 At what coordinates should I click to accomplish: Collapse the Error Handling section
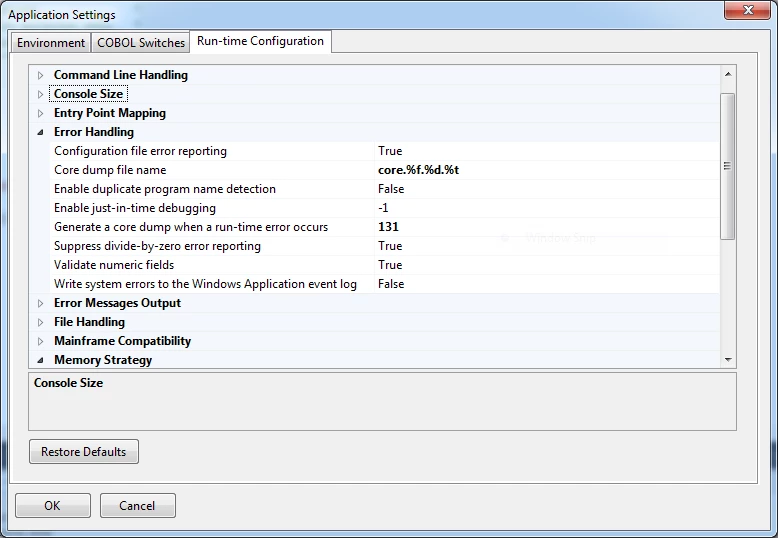click(x=41, y=132)
